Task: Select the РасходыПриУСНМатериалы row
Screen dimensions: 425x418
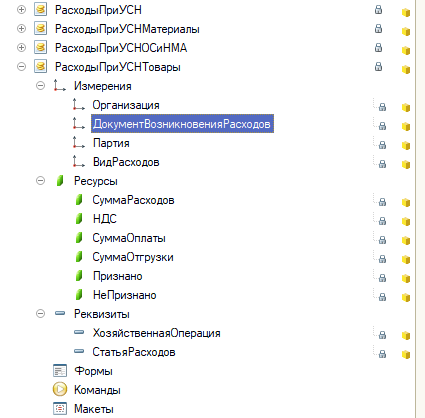Action: click(127, 29)
